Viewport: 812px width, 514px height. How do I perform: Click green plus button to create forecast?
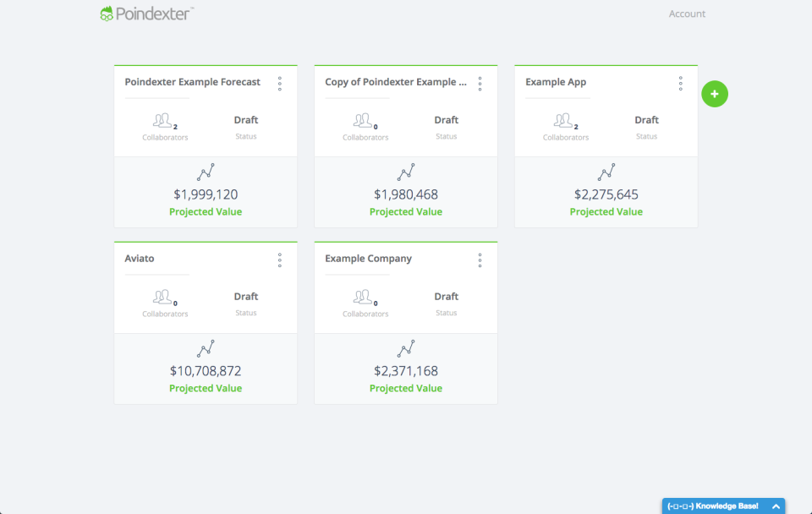point(715,94)
